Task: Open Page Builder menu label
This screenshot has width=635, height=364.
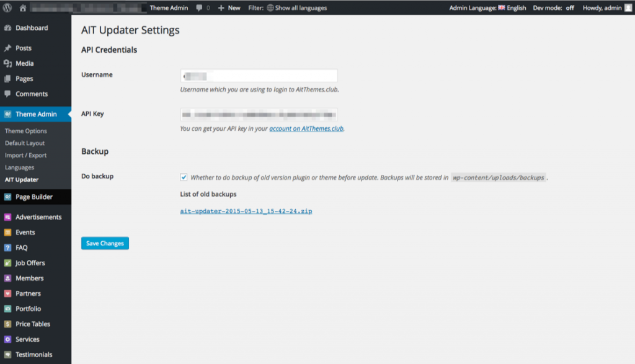Action: click(x=34, y=197)
